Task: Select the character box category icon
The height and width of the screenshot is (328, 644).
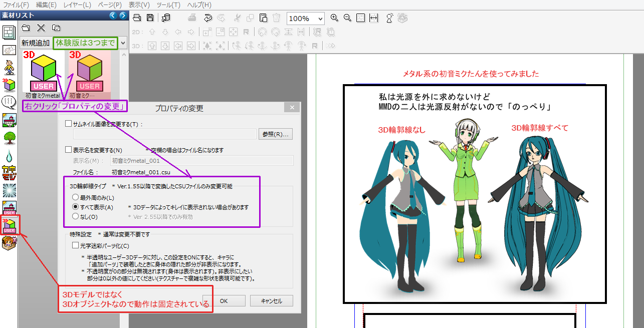Action: (x=10, y=243)
